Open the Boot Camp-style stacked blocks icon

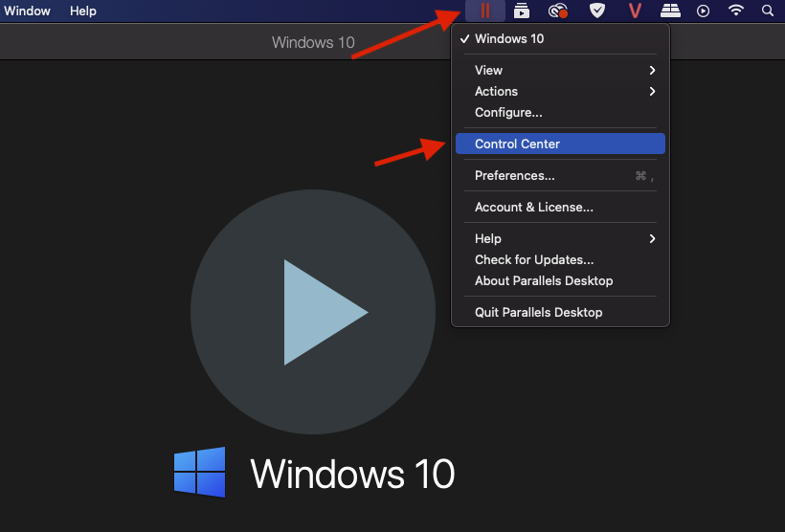point(670,11)
